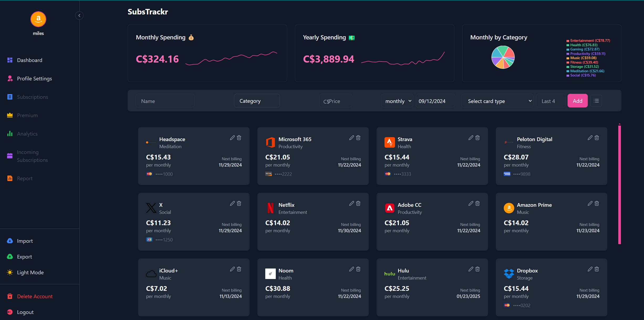Delete the X subscription
Image resolution: width=644 pixels, height=320 pixels.
pyautogui.click(x=239, y=203)
